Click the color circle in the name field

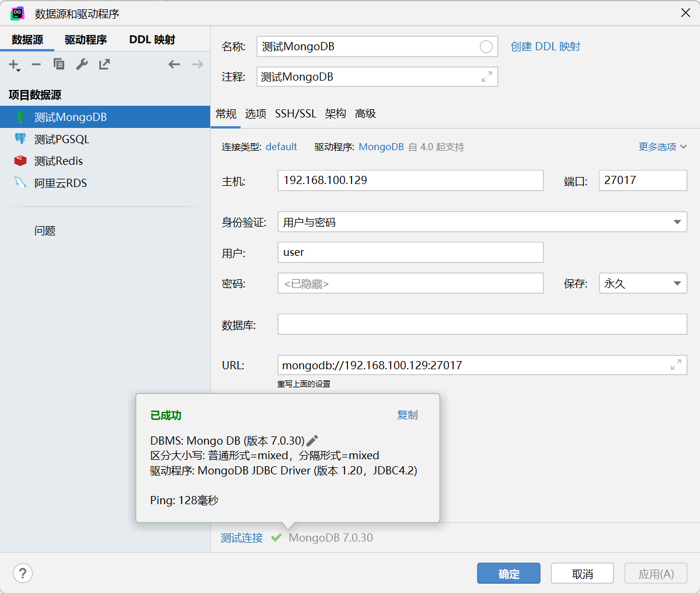coord(486,47)
